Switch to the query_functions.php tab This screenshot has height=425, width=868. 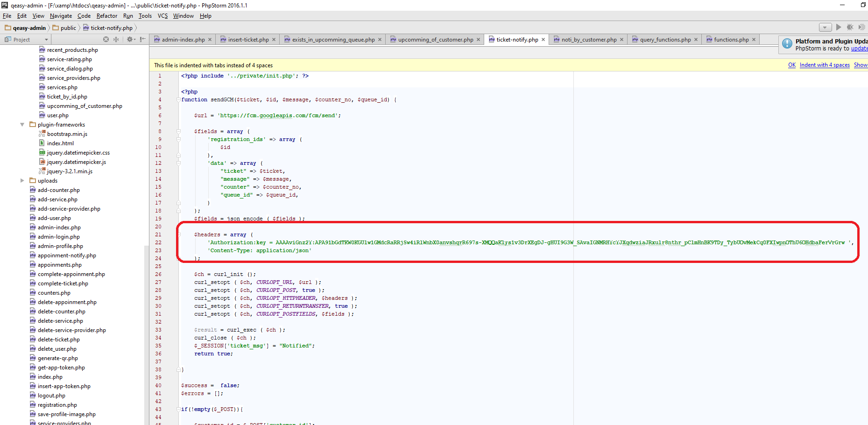[665, 40]
